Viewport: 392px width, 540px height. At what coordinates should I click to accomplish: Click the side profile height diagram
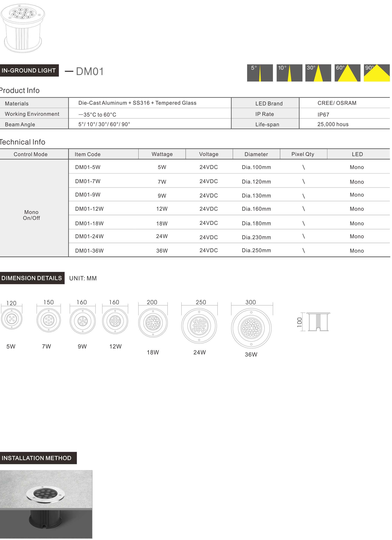pos(314,322)
